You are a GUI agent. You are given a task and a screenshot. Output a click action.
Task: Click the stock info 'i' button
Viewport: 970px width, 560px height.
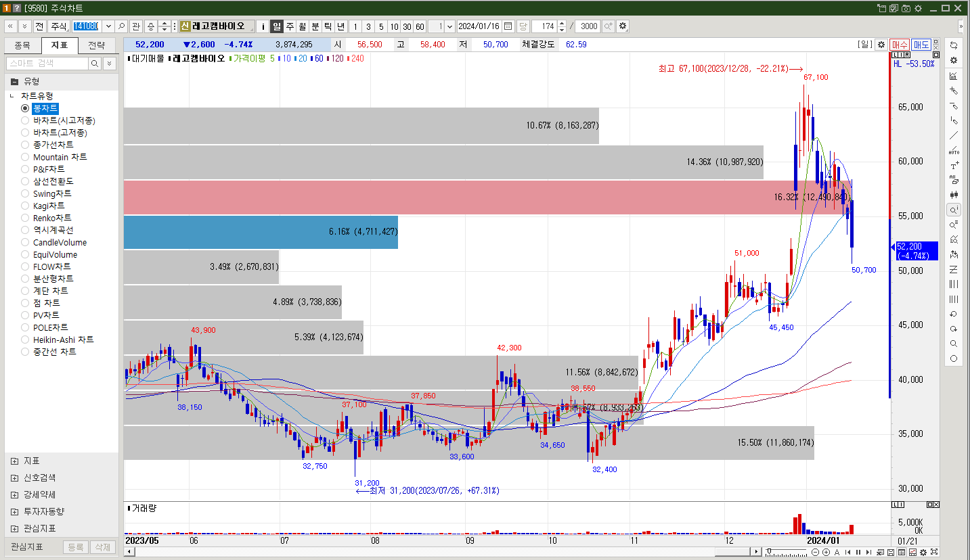tap(263, 26)
